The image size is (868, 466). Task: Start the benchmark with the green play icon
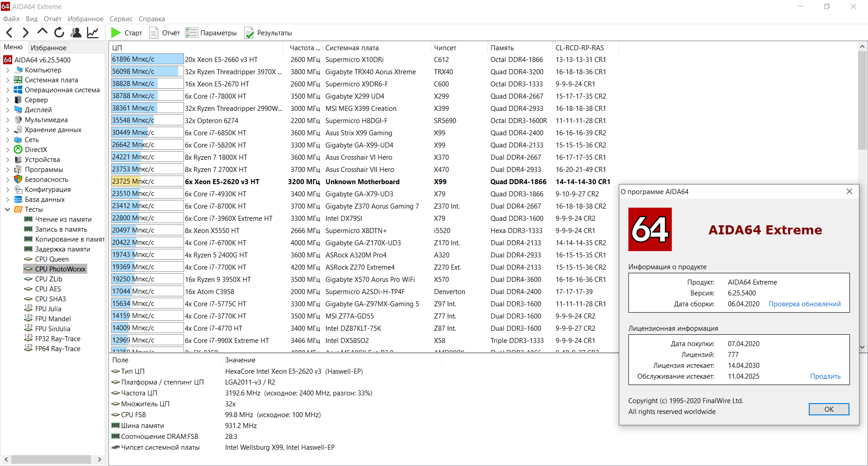click(x=116, y=33)
